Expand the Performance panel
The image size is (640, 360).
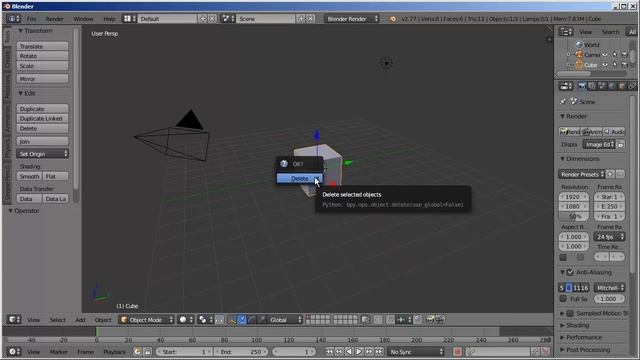pyautogui.click(x=562, y=338)
